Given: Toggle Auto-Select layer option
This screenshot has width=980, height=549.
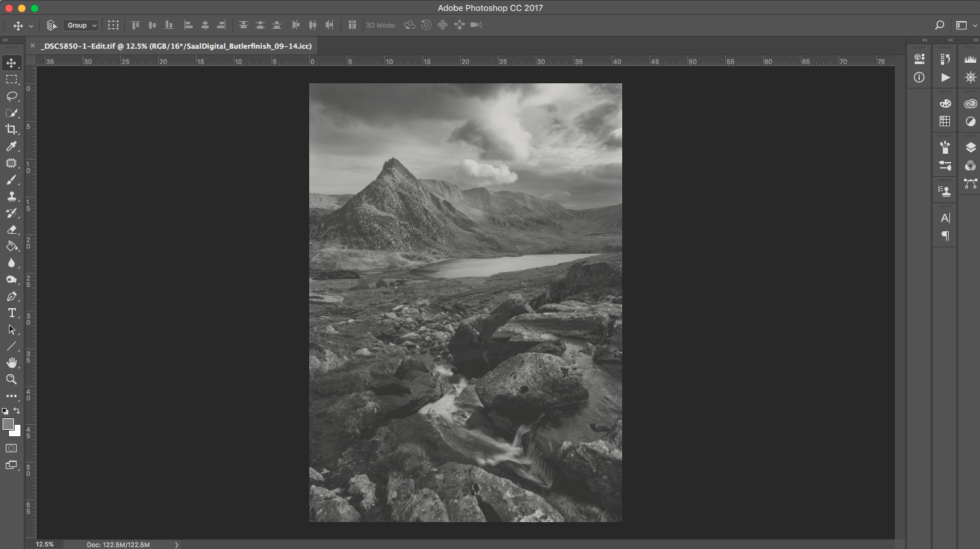Looking at the screenshot, I should (x=51, y=26).
